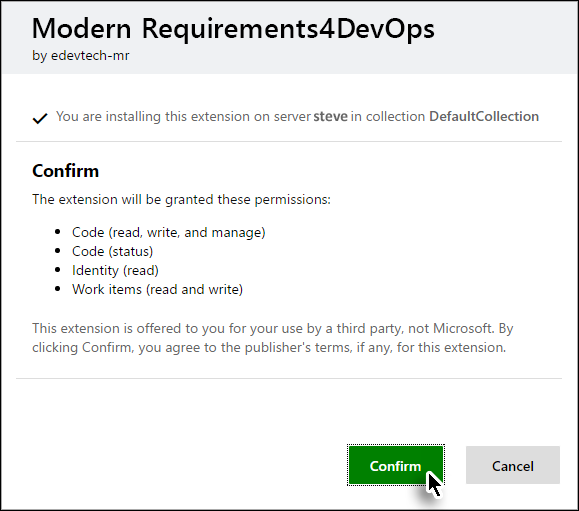Select the Identity (read) permission entry
Screen dimensions: 579x511
115,271
